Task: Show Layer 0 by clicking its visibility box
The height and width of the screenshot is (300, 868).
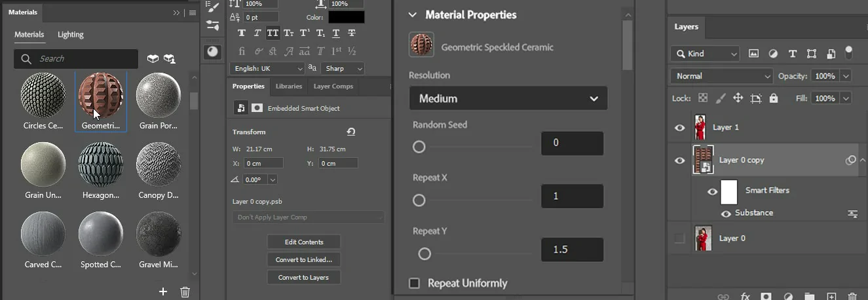Action: [679, 238]
